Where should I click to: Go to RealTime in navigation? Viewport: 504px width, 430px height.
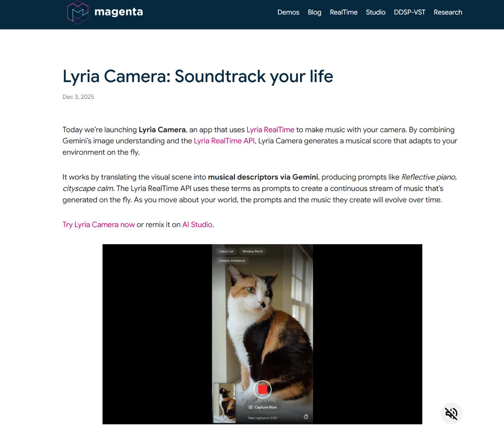point(343,12)
